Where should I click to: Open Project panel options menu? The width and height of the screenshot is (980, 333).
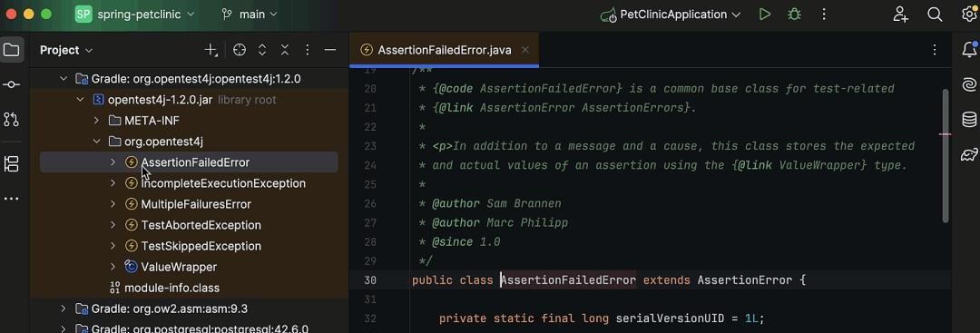(x=308, y=50)
